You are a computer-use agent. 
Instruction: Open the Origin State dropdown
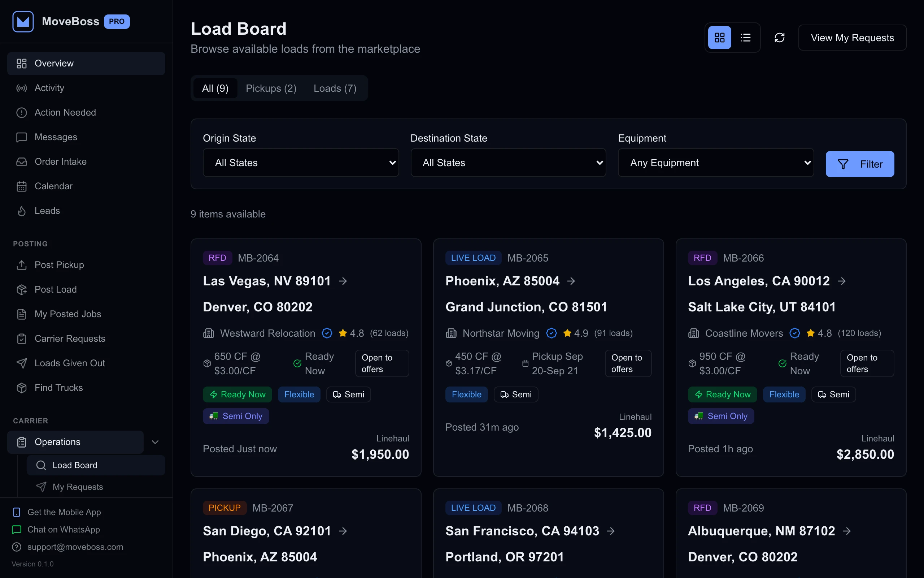(301, 163)
